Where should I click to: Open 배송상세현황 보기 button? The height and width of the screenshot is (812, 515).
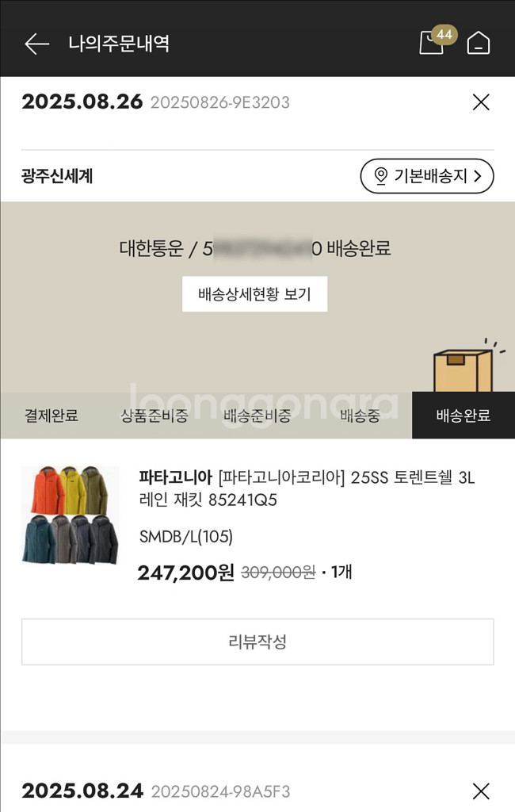(x=254, y=294)
